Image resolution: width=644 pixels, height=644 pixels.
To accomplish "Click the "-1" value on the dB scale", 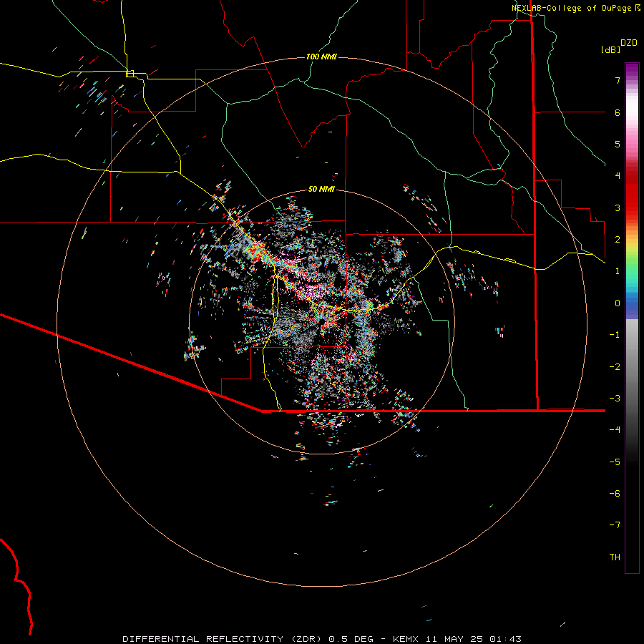I will (615, 335).
